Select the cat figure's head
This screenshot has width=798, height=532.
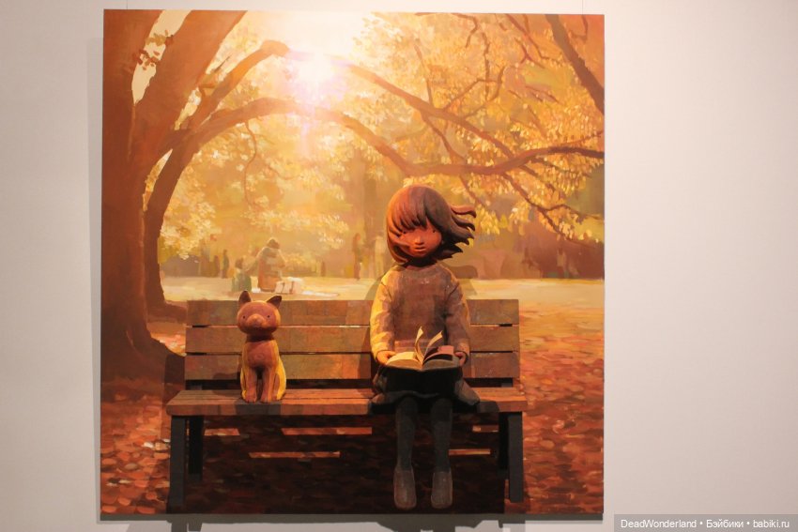(x=257, y=316)
